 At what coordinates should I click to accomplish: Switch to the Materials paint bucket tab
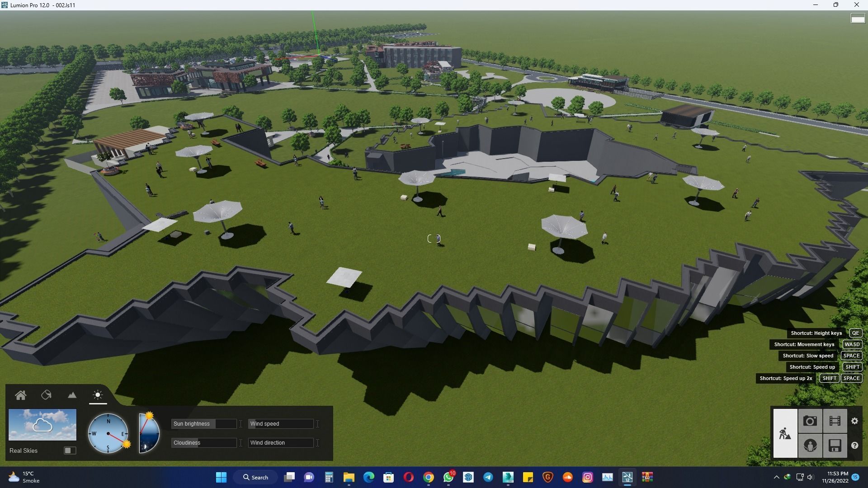[46, 395]
